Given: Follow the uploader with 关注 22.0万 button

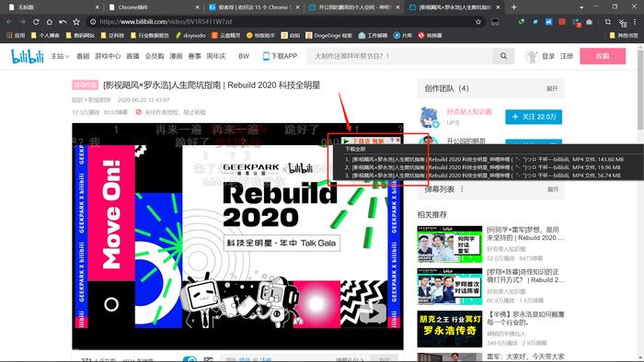Looking at the screenshot, I should (x=534, y=117).
